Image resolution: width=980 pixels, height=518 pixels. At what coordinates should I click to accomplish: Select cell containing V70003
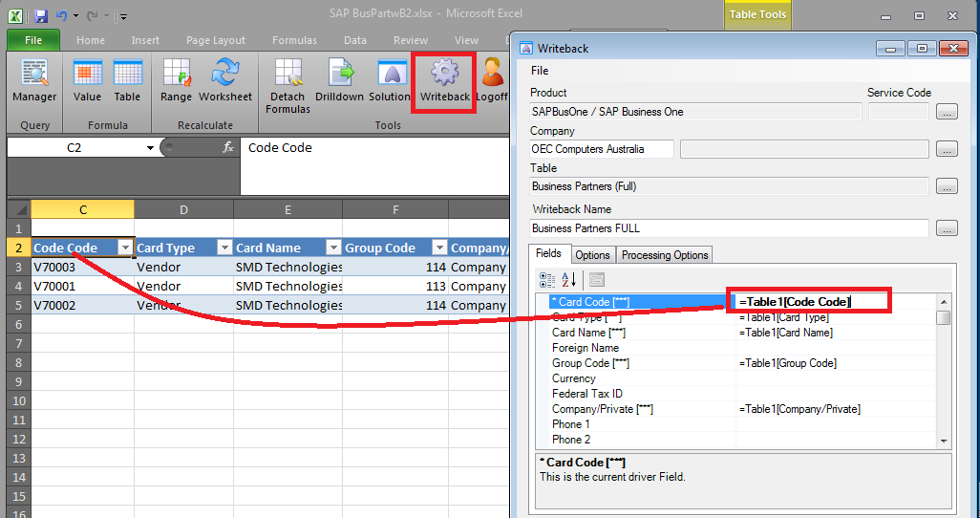click(x=82, y=268)
